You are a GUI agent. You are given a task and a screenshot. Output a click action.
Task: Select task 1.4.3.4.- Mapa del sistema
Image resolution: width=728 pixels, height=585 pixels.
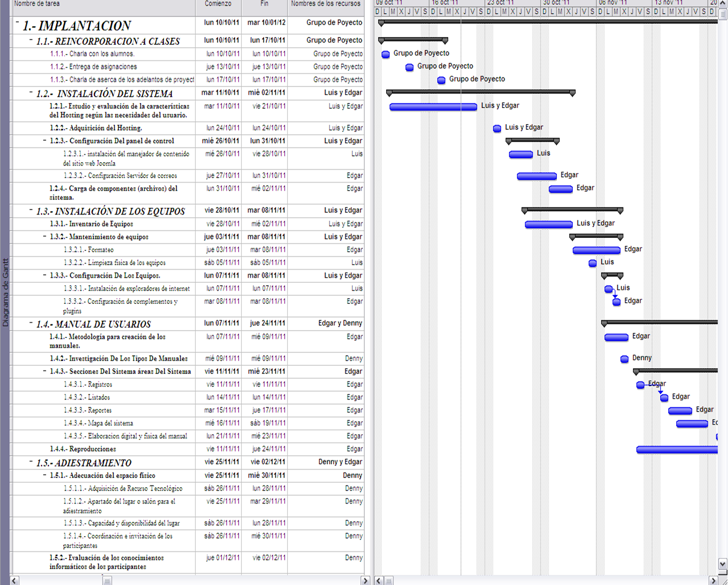98,423
